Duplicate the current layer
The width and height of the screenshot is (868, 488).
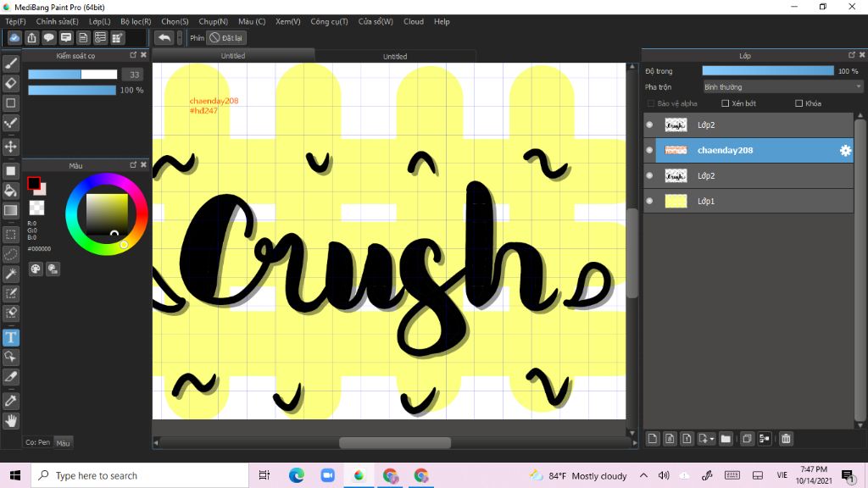[x=747, y=439]
